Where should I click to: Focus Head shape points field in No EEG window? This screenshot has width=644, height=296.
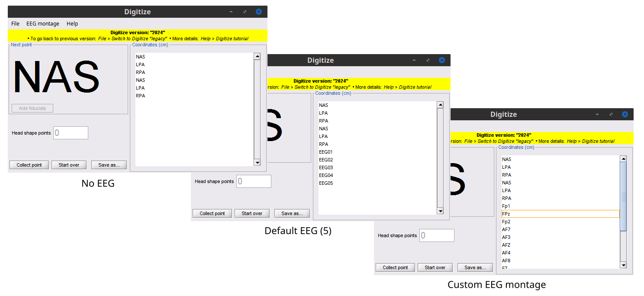point(71,133)
